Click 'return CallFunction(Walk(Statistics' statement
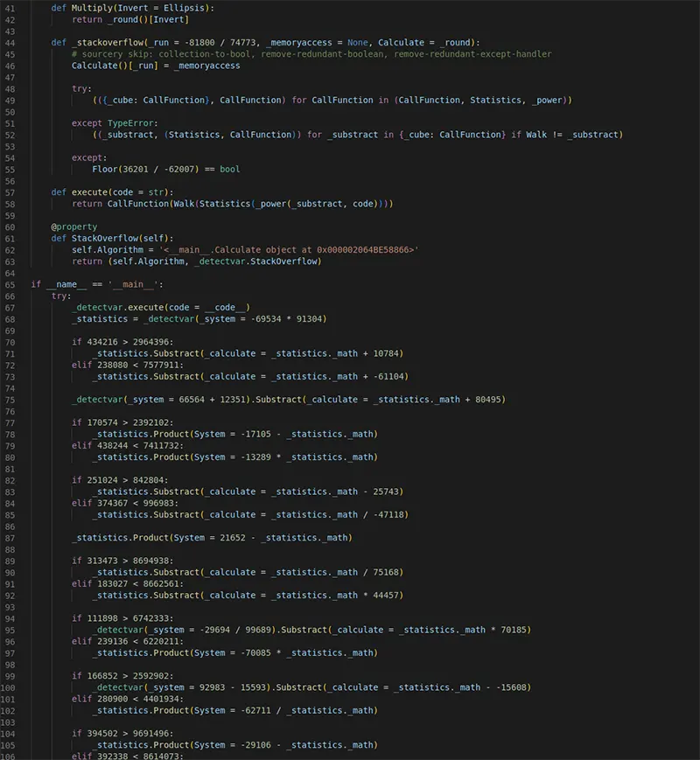The image size is (700, 760). point(233,204)
